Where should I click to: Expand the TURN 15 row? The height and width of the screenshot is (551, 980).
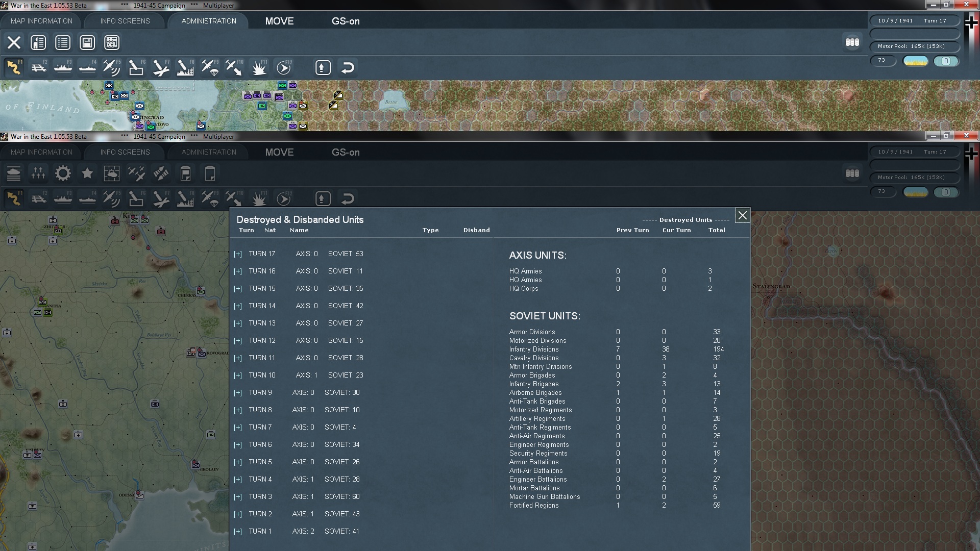coord(238,289)
